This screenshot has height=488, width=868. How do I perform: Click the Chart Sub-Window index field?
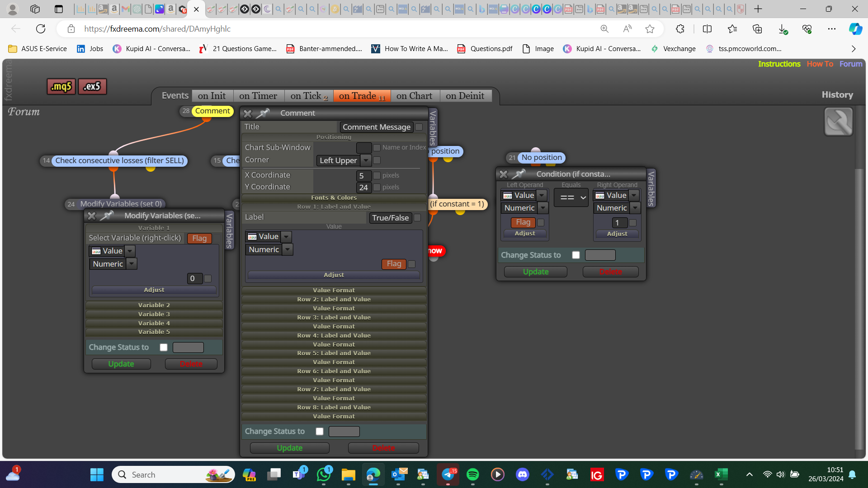tap(364, 148)
